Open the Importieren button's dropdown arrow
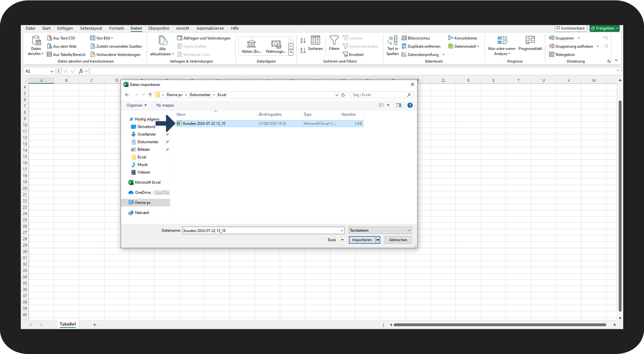 click(378, 240)
